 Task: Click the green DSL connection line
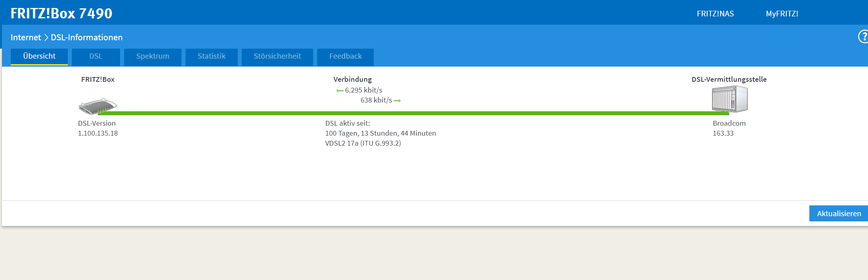point(413,113)
